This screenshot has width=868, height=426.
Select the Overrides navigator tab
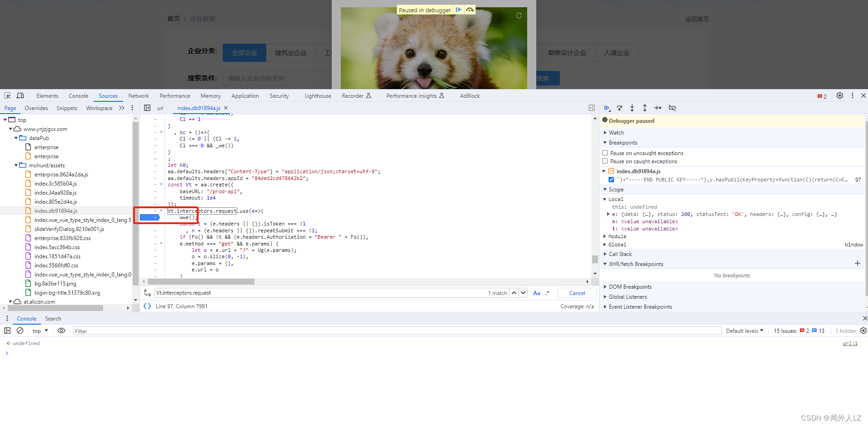[36, 108]
